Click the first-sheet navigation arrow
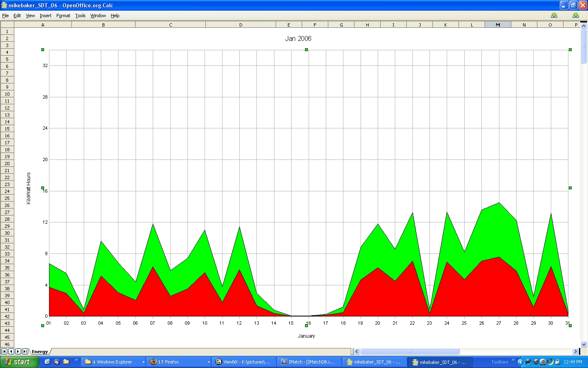588x368 pixels. pos(4,351)
